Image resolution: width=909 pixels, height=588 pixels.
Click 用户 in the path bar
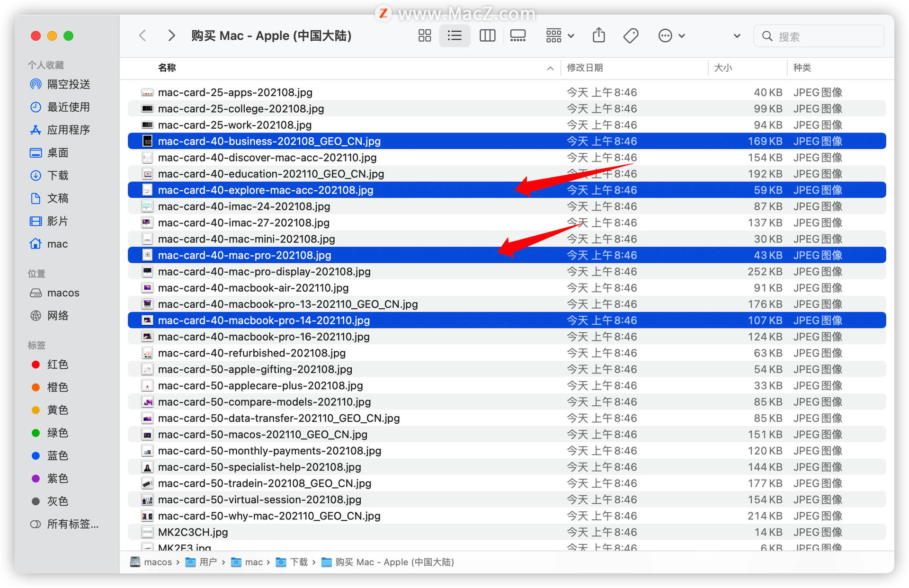tap(201, 562)
